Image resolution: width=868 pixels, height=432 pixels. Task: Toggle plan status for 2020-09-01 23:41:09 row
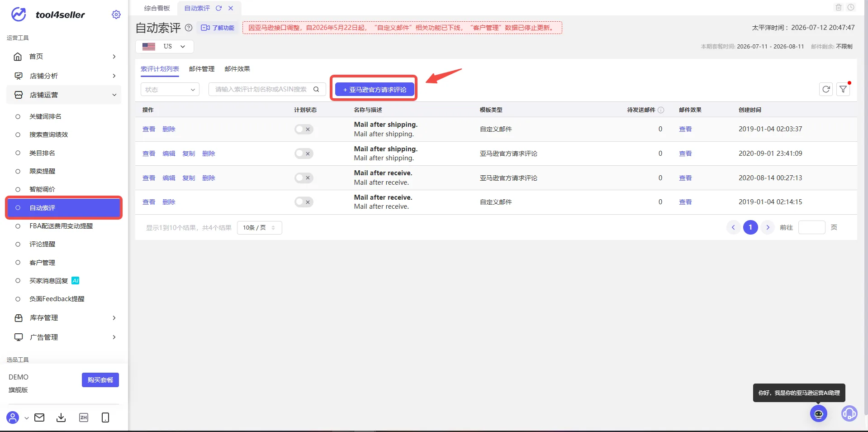[x=304, y=154]
